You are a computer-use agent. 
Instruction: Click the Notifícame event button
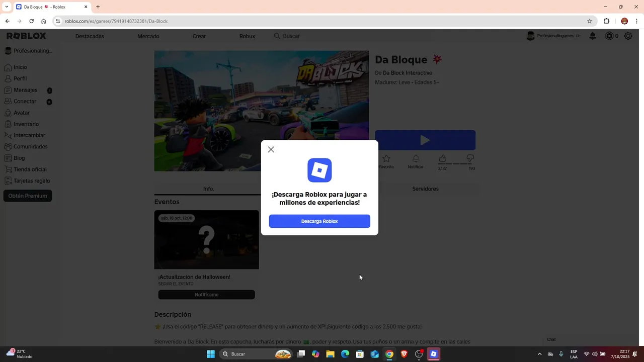(207, 295)
